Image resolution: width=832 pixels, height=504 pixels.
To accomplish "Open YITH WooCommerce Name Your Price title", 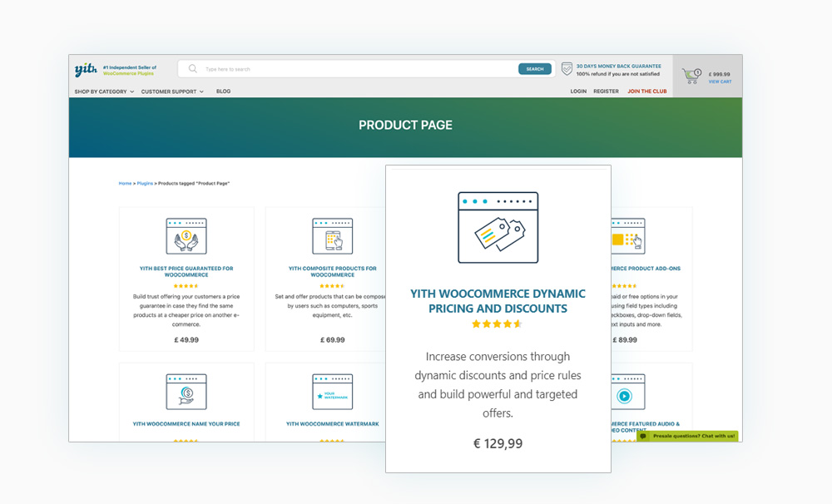I will [x=186, y=424].
